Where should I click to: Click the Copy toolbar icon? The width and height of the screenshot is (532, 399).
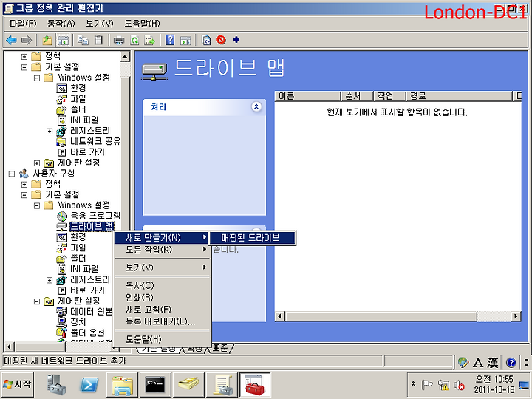click(83, 41)
